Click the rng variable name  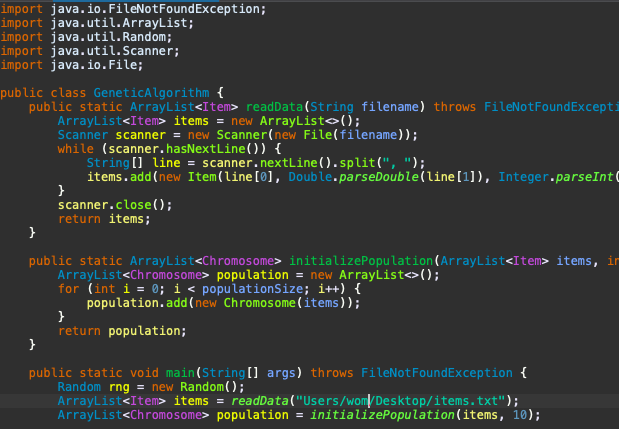coord(118,387)
